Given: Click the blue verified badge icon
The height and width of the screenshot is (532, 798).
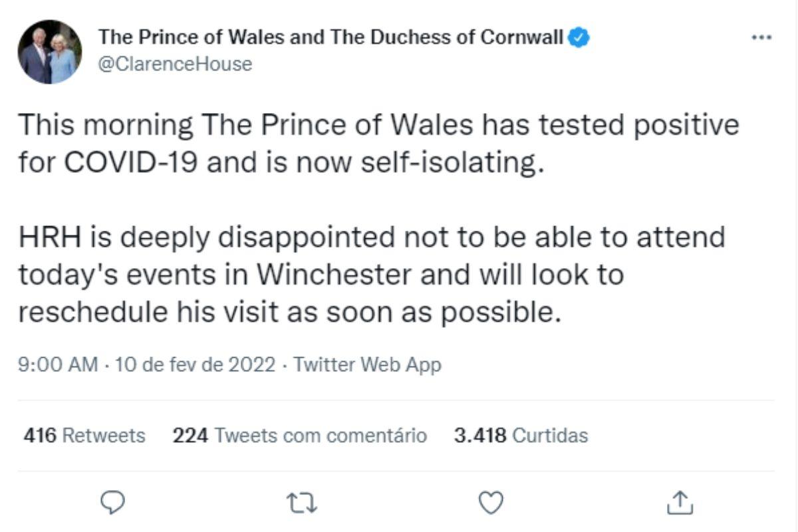Looking at the screenshot, I should 580,37.
